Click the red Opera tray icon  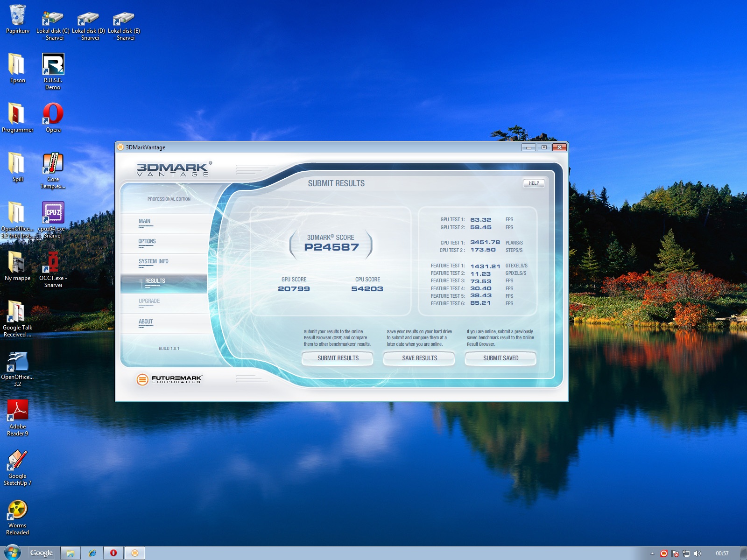coord(664,553)
